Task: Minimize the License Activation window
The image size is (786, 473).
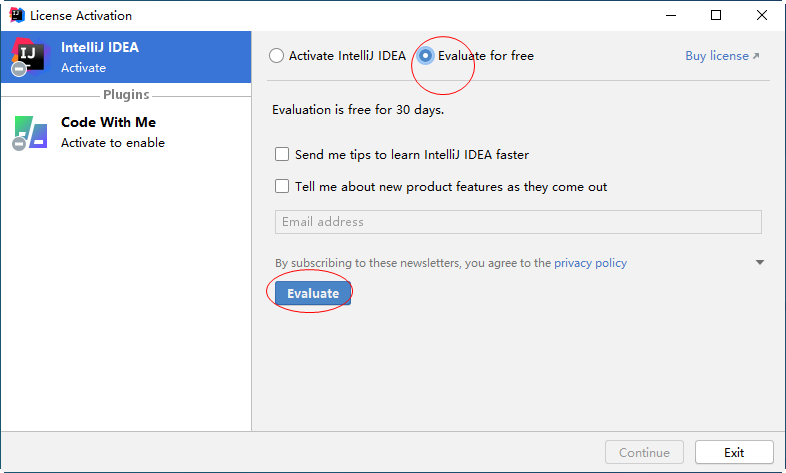Action: coord(671,16)
